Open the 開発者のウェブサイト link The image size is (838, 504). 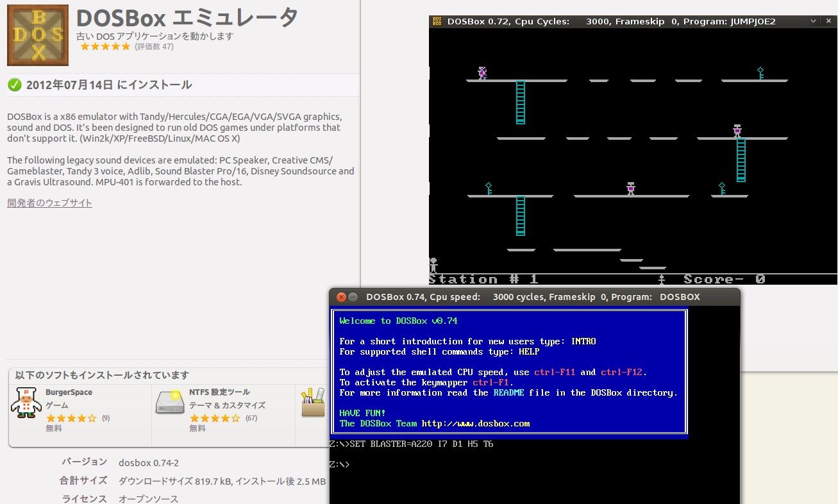pyautogui.click(x=50, y=203)
